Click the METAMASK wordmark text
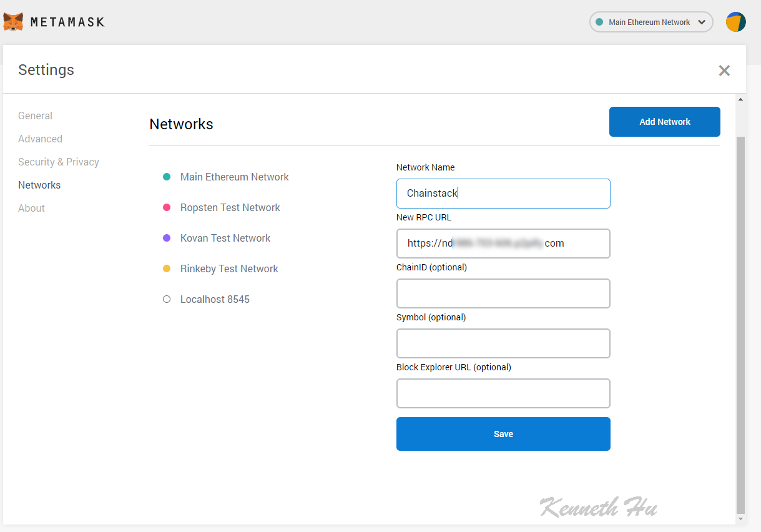 (x=67, y=22)
